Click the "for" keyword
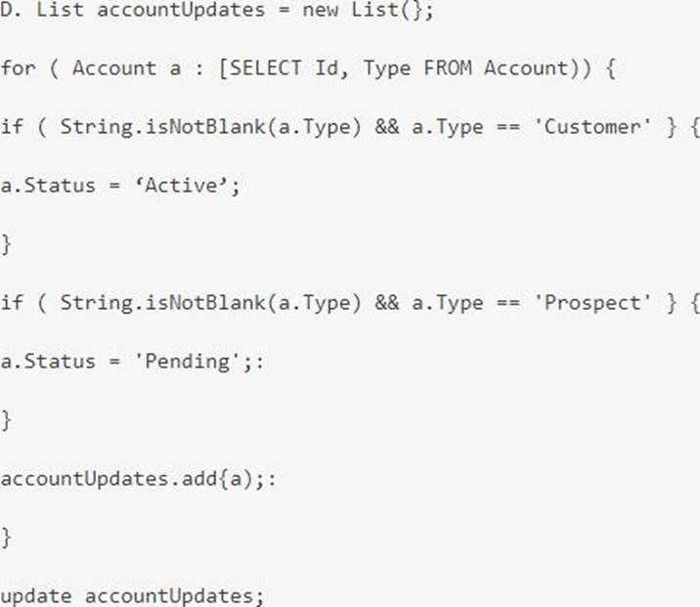This screenshot has height=607, width=700. [x=18, y=68]
